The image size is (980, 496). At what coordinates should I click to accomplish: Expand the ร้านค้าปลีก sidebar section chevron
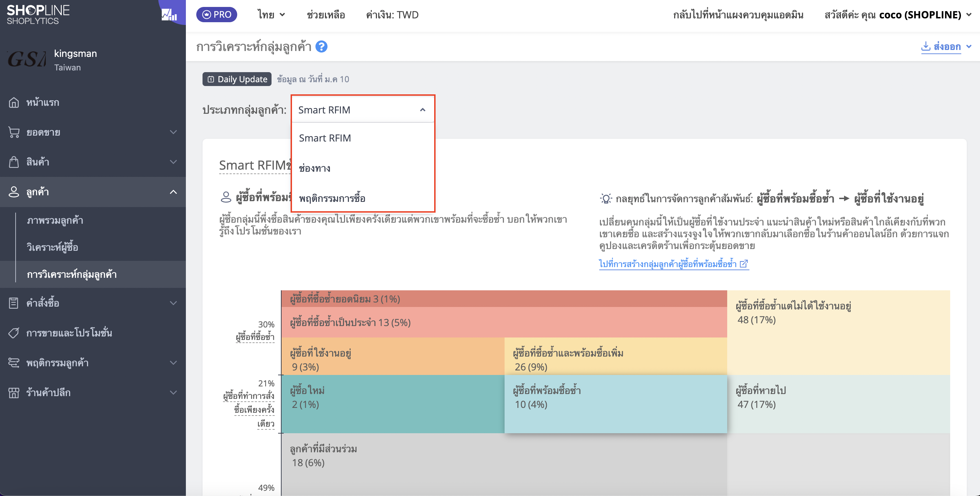pyautogui.click(x=173, y=392)
